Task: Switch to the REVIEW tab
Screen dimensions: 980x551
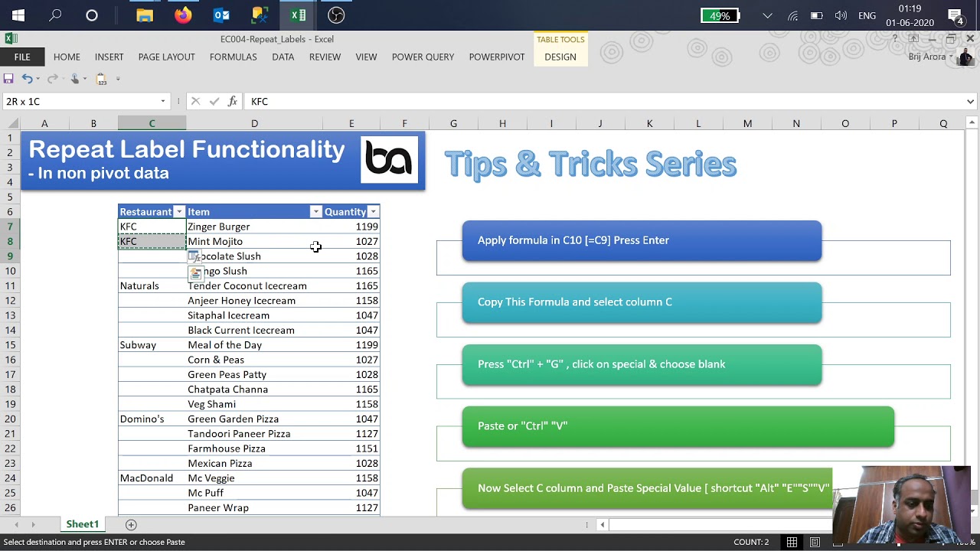Action: pyautogui.click(x=325, y=57)
